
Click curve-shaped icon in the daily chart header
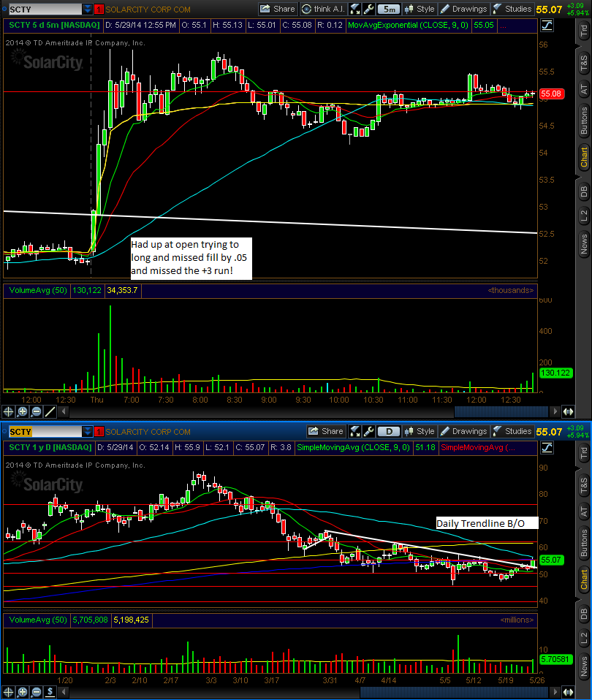coord(547,447)
